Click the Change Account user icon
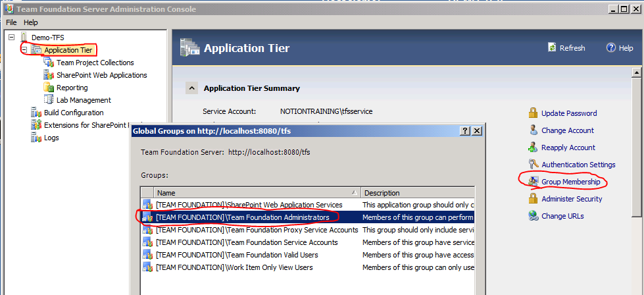Image resolution: width=644 pixels, height=295 pixels. tap(533, 130)
